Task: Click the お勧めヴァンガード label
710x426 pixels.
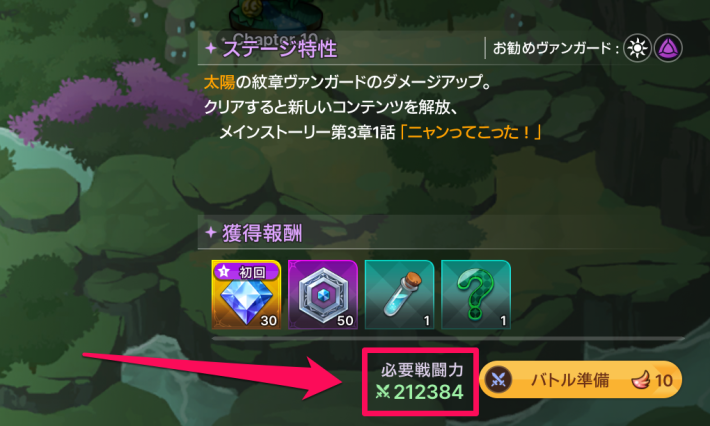Action: pyautogui.click(x=556, y=48)
